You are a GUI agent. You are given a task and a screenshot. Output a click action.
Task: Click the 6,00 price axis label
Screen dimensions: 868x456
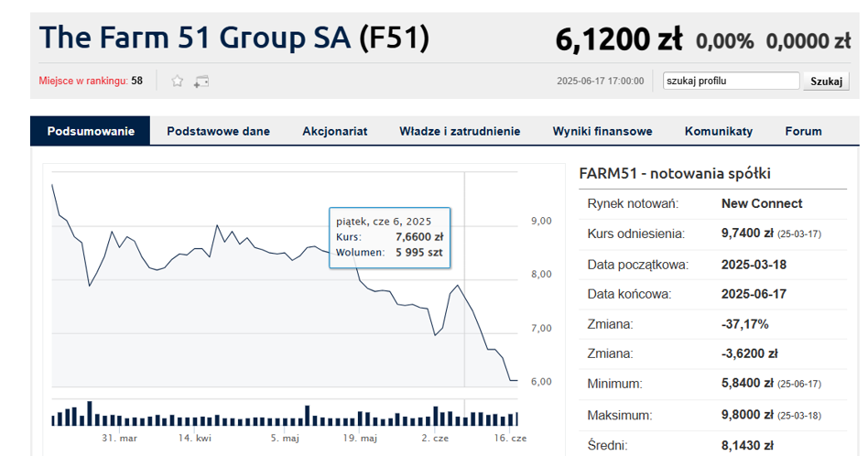point(541,381)
